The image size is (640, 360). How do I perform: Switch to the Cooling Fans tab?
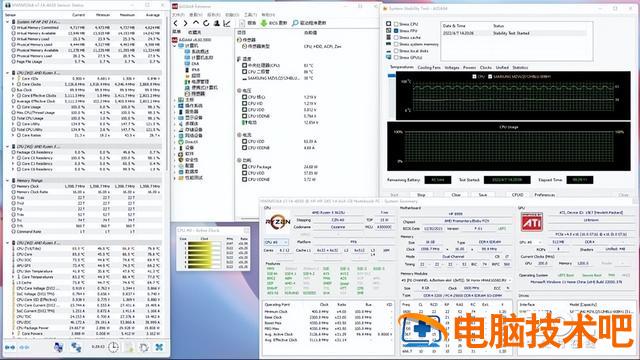429,68
